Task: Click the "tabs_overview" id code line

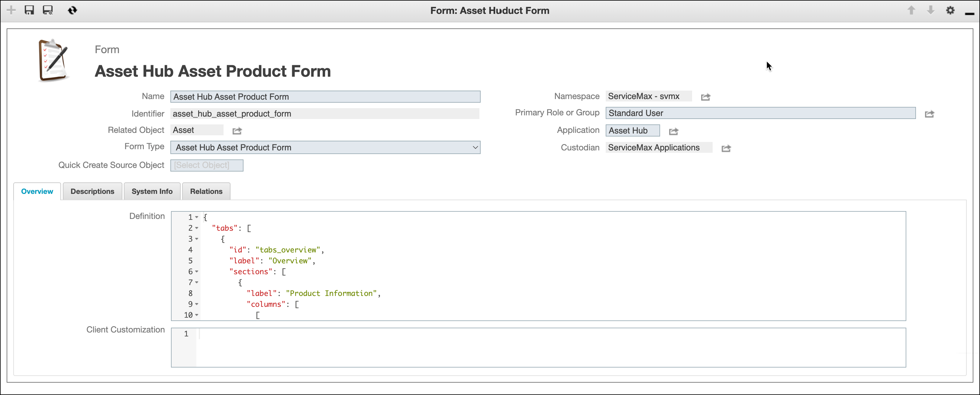Action: (x=277, y=250)
